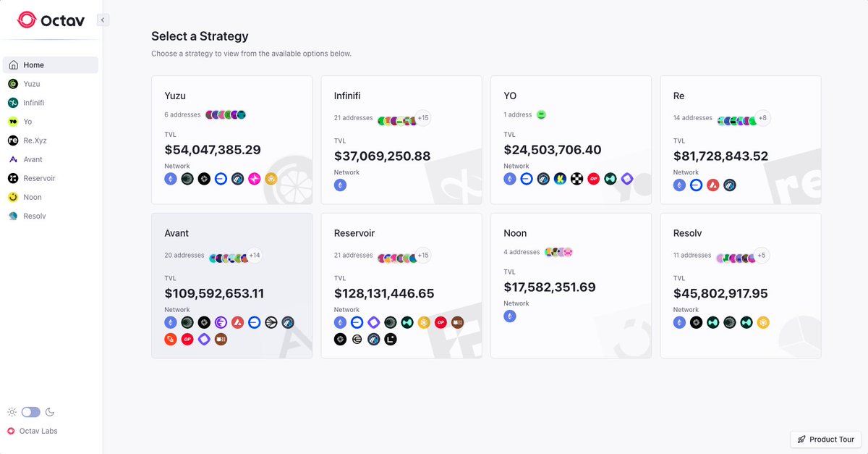
Task: Click the Ethereum network icon on Infinifi card
Action: [x=340, y=185]
